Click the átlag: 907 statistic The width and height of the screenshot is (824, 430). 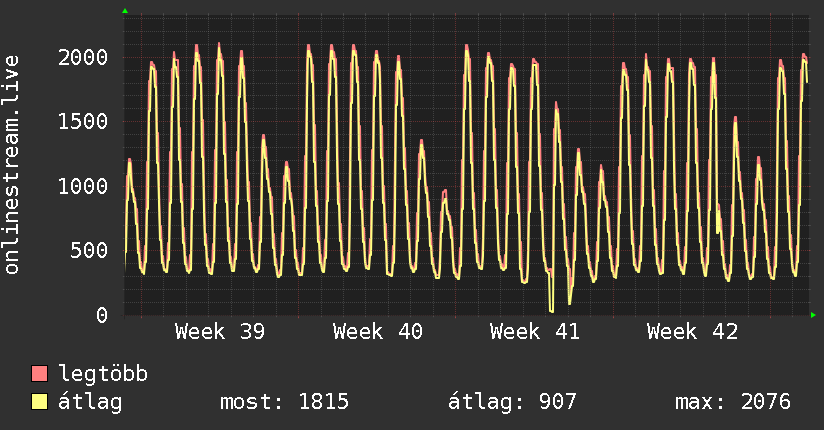(x=512, y=402)
